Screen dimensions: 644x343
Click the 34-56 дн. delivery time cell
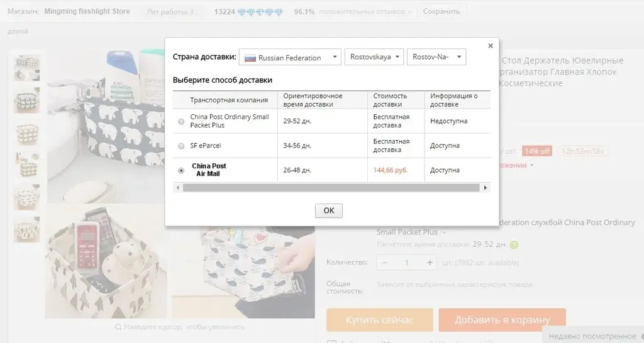tap(297, 146)
